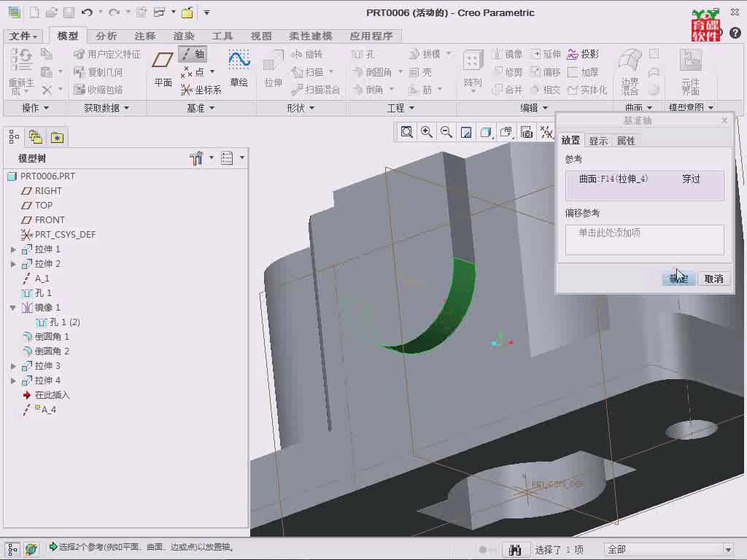
Task: Select the 倒圆角 round tool
Action: point(373,72)
